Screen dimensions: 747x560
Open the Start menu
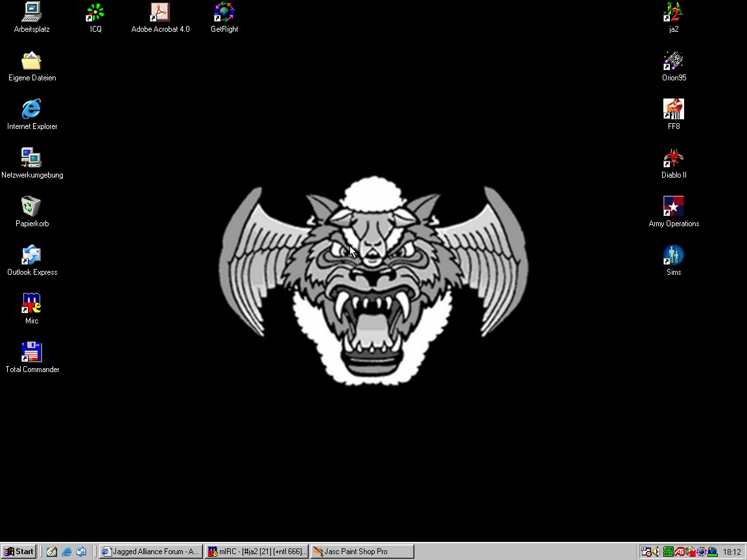[19, 552]
